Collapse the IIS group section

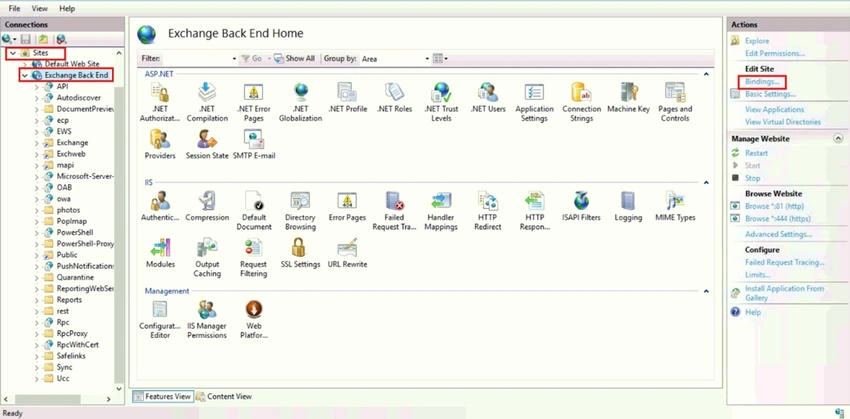706,183
